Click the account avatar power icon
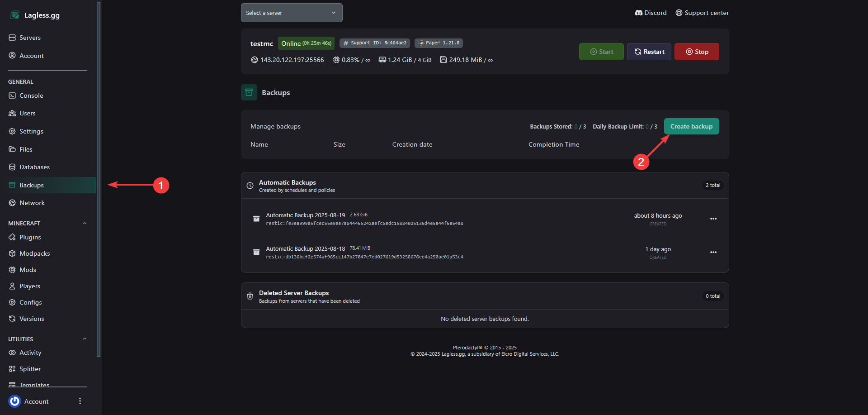 (x=15, y=401)
